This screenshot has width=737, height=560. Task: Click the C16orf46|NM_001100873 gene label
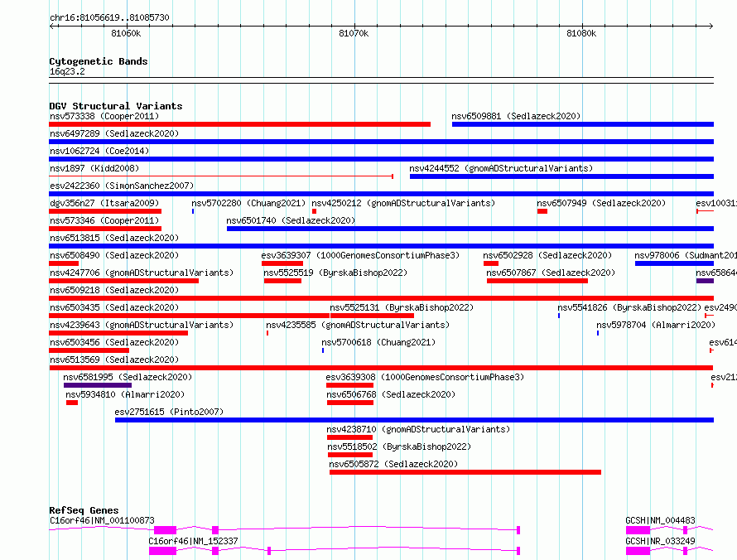[102, 520]
